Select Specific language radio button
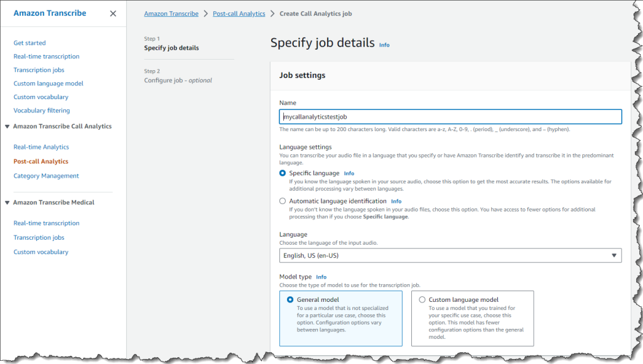Viewport: 643px width, 364px height. 283,173
